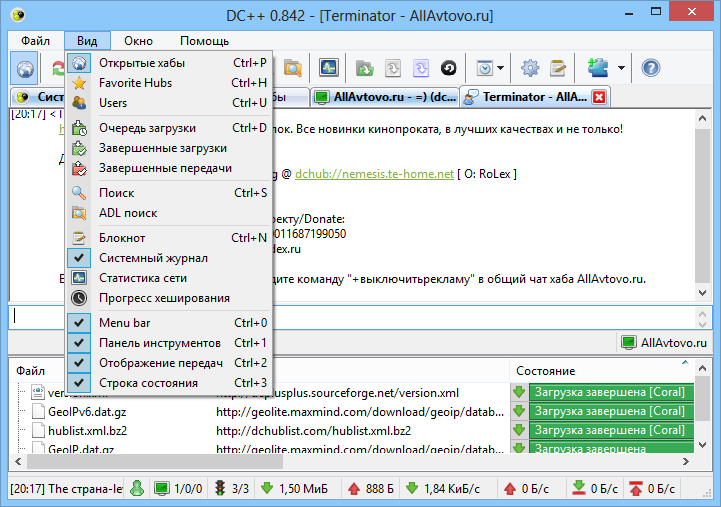Open the ADL Search toolbar icon
The width and height of the screenshot is (721, 507).
point(292,68)
